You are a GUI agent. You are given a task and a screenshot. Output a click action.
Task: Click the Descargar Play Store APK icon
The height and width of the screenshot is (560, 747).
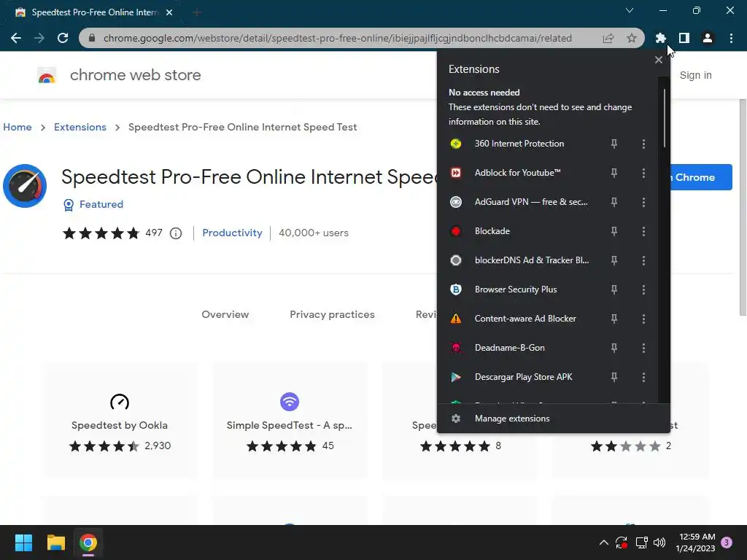(456, 377)
